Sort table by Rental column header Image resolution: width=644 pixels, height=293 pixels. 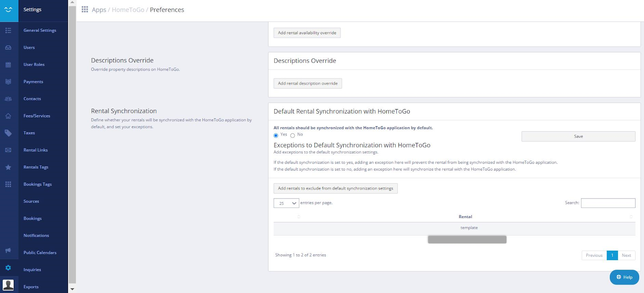click(465, 217)
